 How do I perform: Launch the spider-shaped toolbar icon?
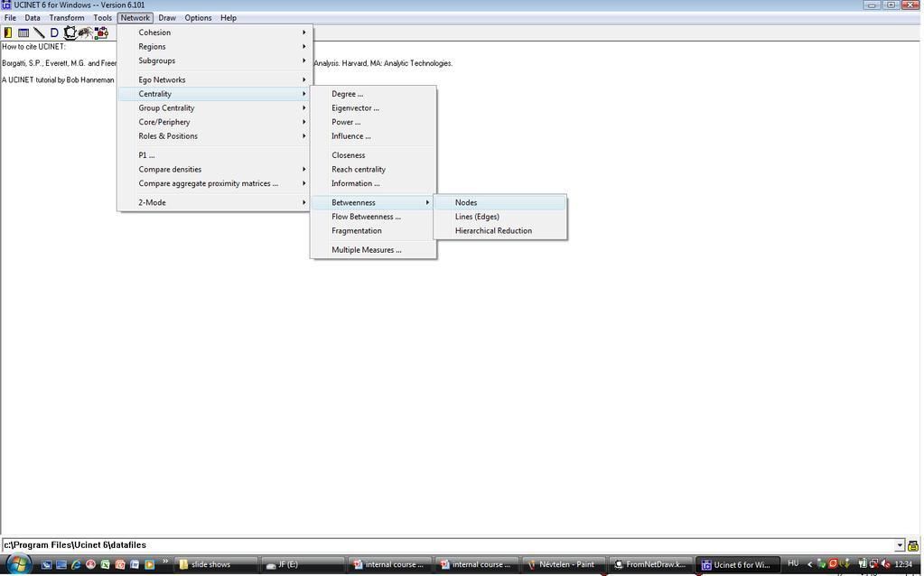click(86, 33)
